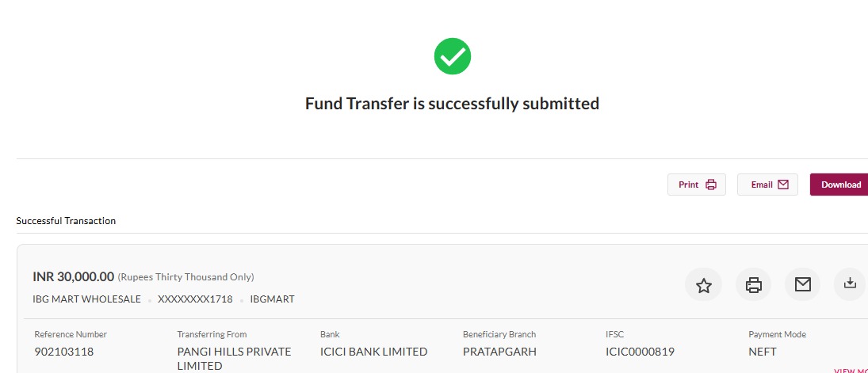Click the round envelope icon in transaction card
The height and width of the screenshot is (373, 868).
click(x=803, y=285)
